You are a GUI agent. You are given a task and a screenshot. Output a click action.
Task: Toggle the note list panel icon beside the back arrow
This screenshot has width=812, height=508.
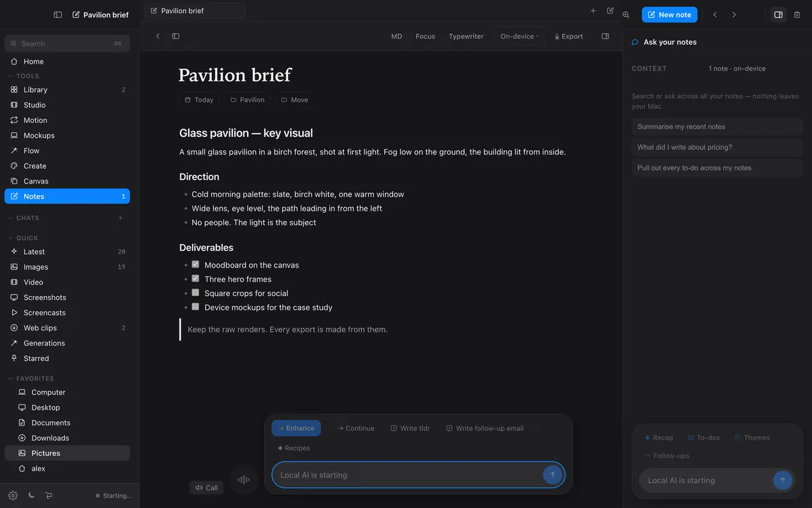click(x=176, y=37)
